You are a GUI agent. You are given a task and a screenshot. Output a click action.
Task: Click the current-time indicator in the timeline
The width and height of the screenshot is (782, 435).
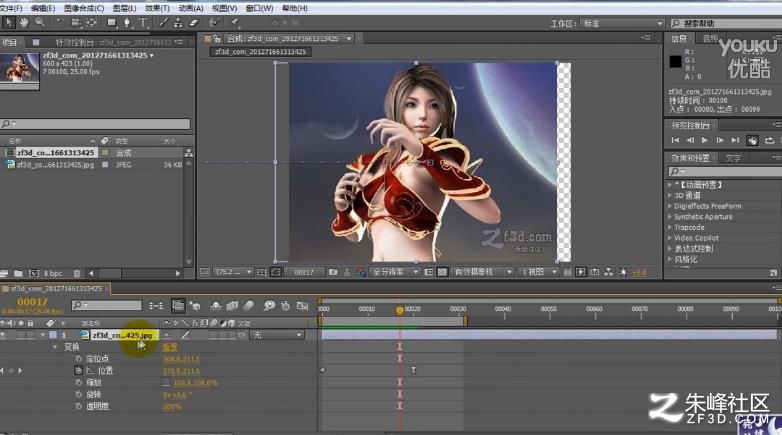pyautogui.click(x=399, y=310)
